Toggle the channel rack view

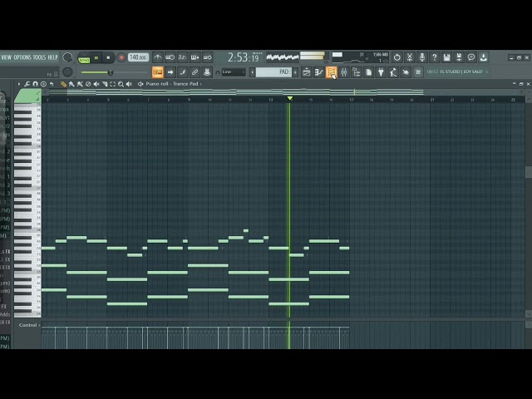(x=331, y=72)
